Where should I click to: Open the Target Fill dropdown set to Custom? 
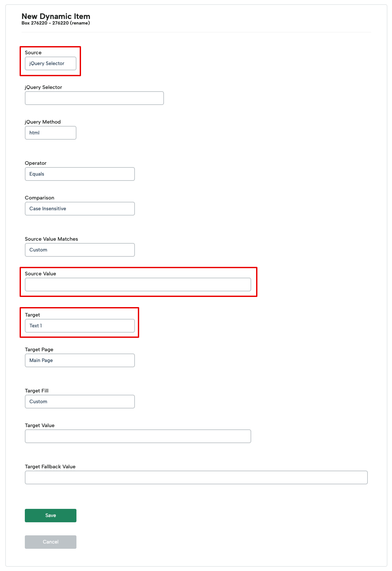tap(80, 402)
